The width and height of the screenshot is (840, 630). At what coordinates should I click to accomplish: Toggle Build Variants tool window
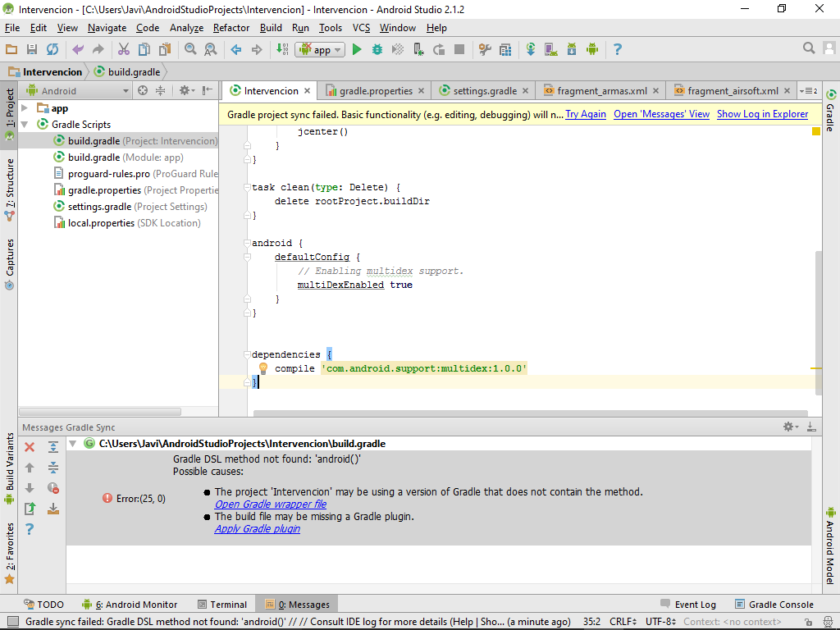click(10, 468)
